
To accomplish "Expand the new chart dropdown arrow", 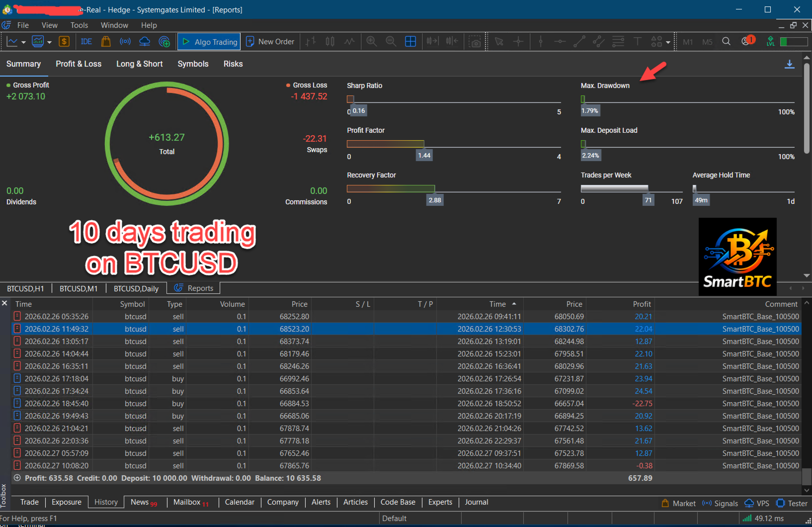I will [23, 42].
